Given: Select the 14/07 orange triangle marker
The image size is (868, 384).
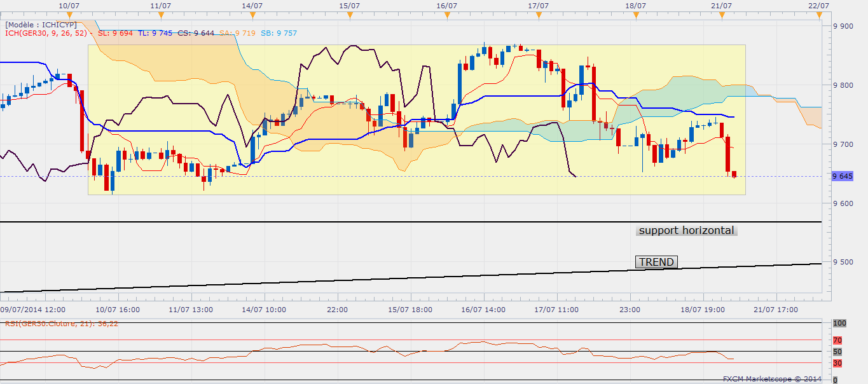Looking at the screenshot, I should coord(253,14).
